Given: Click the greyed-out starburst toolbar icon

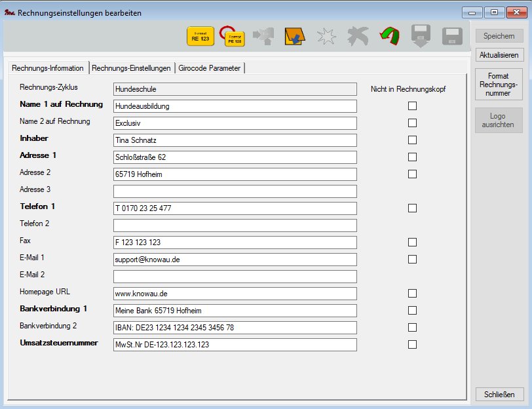Looking at the screenshot, I should click(326, 37).
